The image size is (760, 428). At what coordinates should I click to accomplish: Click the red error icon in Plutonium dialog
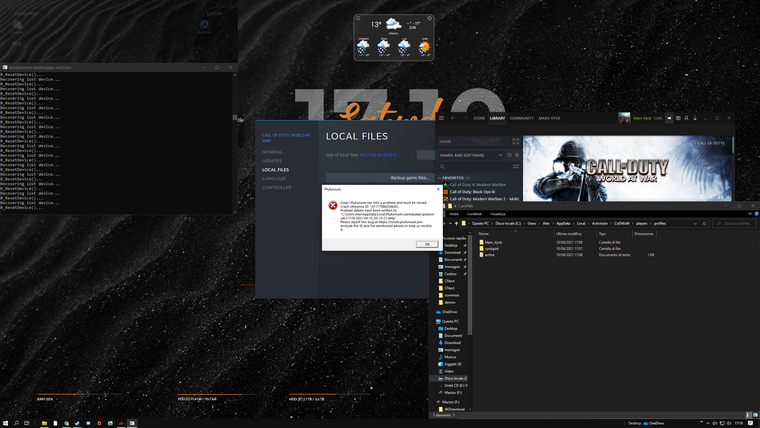click(332, 205)
